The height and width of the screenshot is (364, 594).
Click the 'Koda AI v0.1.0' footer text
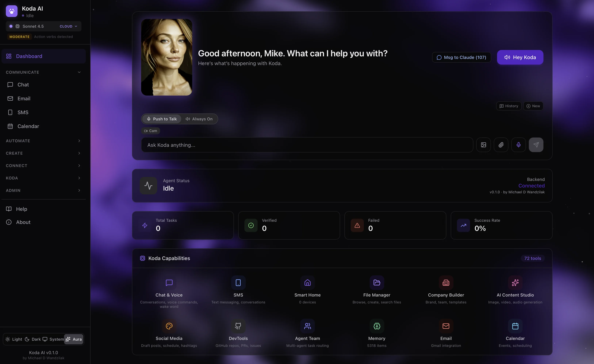[44, 353]
